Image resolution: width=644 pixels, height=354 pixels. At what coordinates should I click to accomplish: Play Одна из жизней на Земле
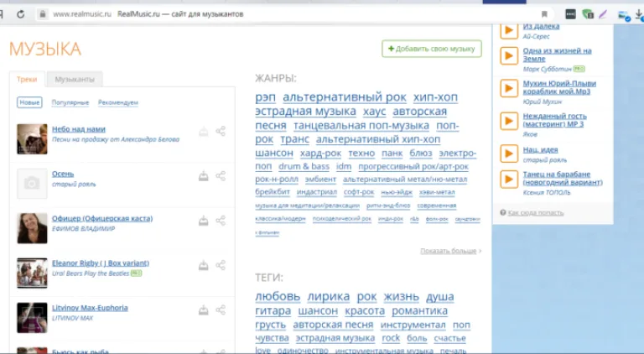point(509,55)
